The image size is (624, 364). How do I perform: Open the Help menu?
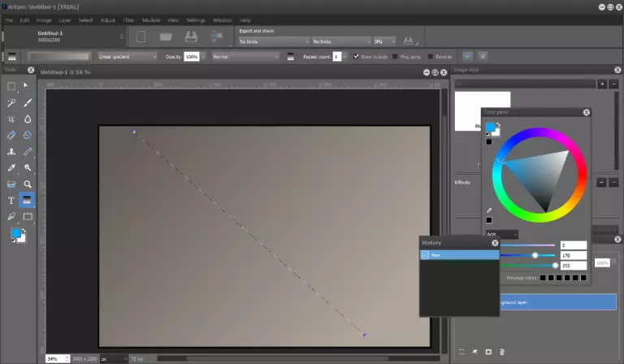(245, 20)
